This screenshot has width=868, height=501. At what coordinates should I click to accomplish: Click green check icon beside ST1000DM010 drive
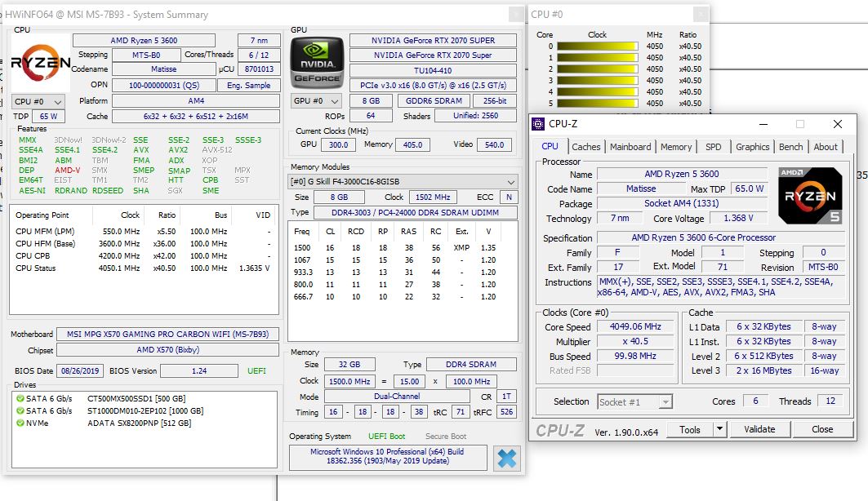click(20, 411)
